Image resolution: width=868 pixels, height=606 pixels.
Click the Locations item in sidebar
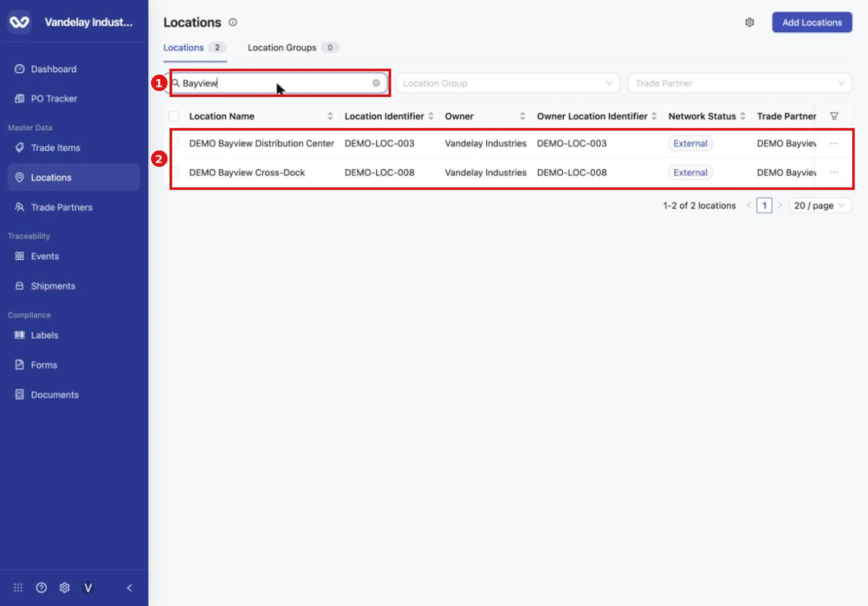[x=74, y=178]
